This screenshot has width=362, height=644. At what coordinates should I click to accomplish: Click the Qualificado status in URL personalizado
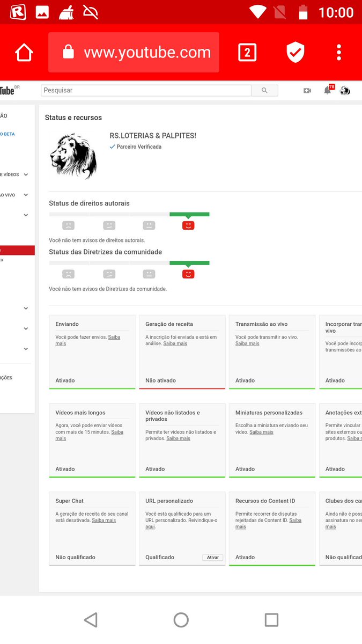click(x=160, y=557)
